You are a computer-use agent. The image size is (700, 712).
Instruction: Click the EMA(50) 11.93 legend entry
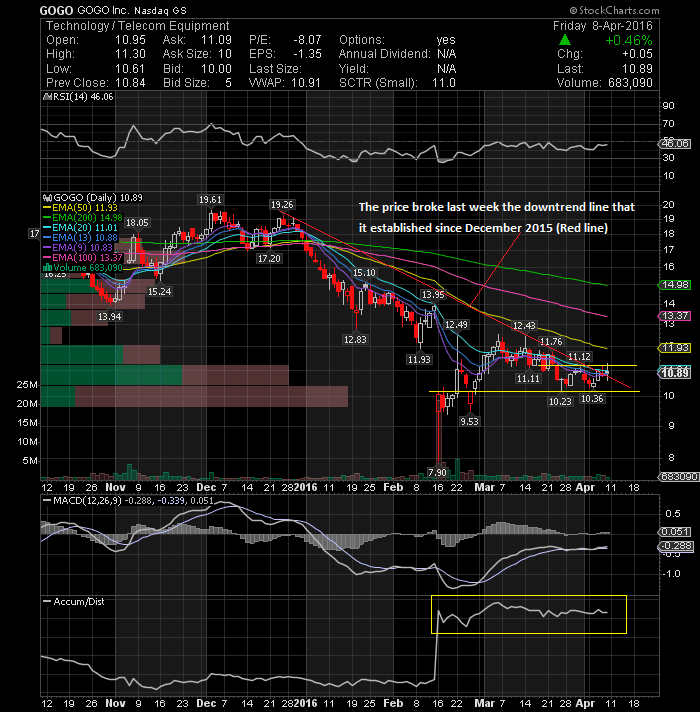[x=80, y=208]
